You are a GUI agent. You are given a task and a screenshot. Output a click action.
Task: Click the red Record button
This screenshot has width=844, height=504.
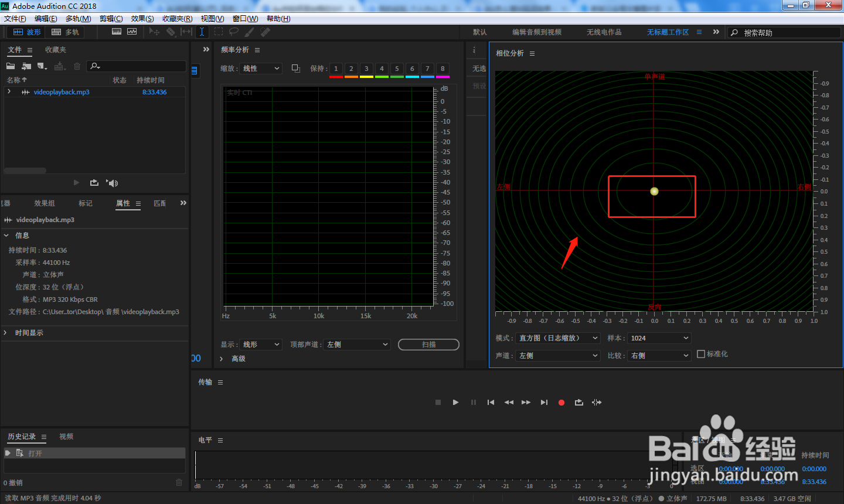(561, 403)
